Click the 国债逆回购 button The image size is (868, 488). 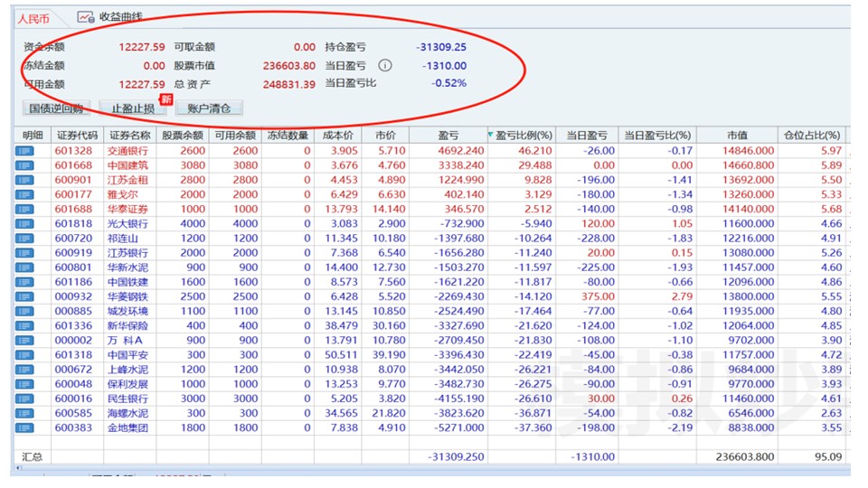[56, 108]
